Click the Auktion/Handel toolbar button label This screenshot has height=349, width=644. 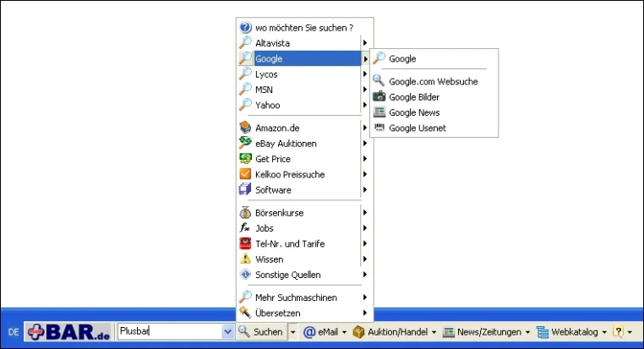397,332
